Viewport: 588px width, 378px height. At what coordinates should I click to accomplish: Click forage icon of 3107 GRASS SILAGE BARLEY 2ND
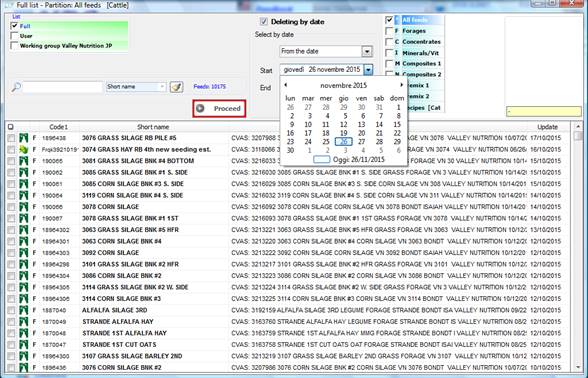[24, 356]
